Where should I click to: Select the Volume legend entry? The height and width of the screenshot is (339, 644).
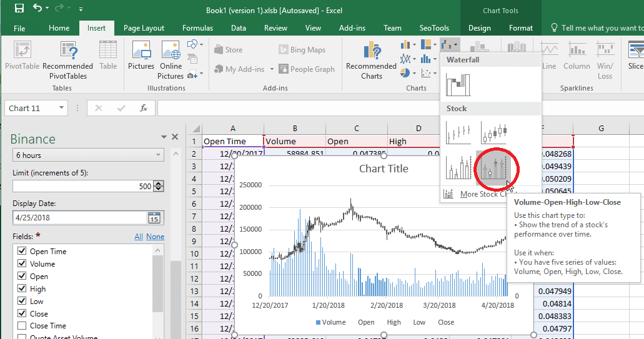click(330, 322)
